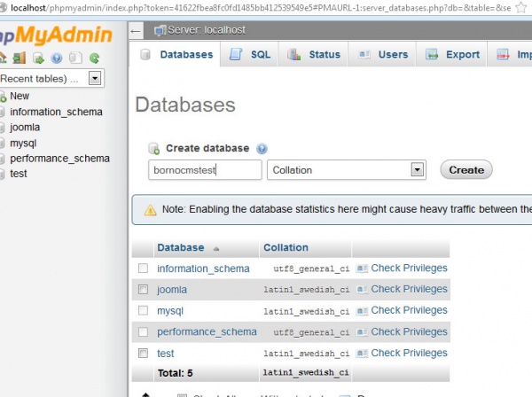Image resolution: width=532 pixels, height=397 pixels.
Task: Switch to the Status tab
Action: tap(314, 55)
